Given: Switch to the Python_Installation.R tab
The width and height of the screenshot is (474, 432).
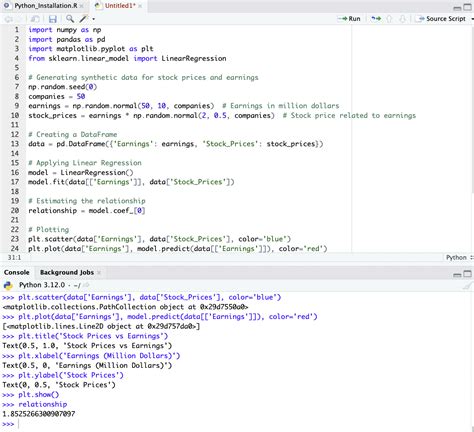Looking at the screenshot, I should click(x=46, y=6).
